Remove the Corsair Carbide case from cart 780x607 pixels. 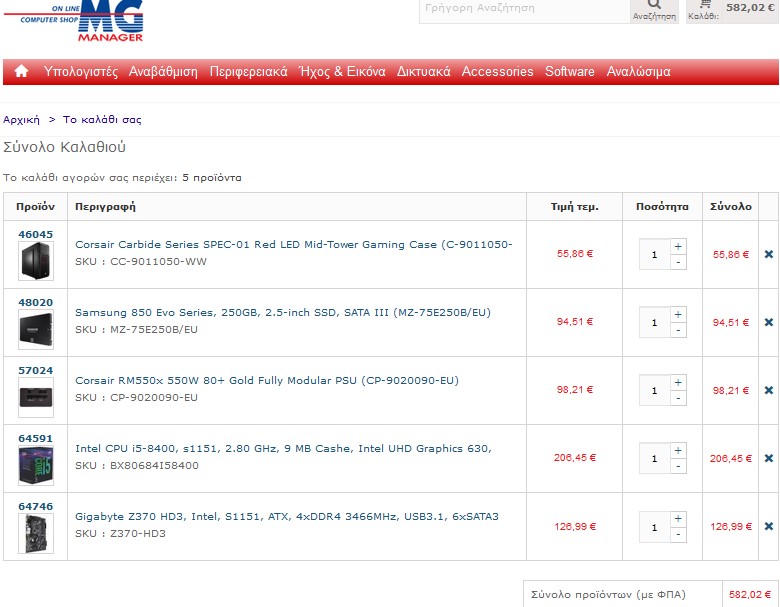point(769,254)
